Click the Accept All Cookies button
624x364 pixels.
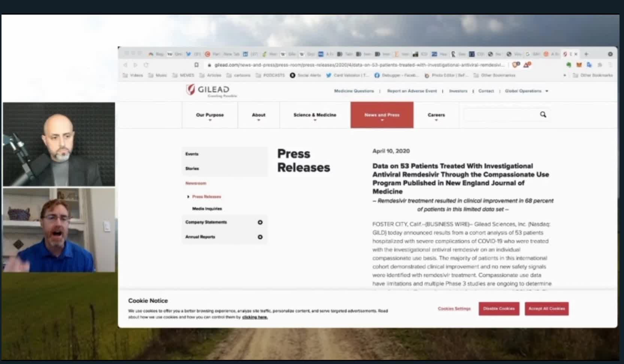coord(546,309)
